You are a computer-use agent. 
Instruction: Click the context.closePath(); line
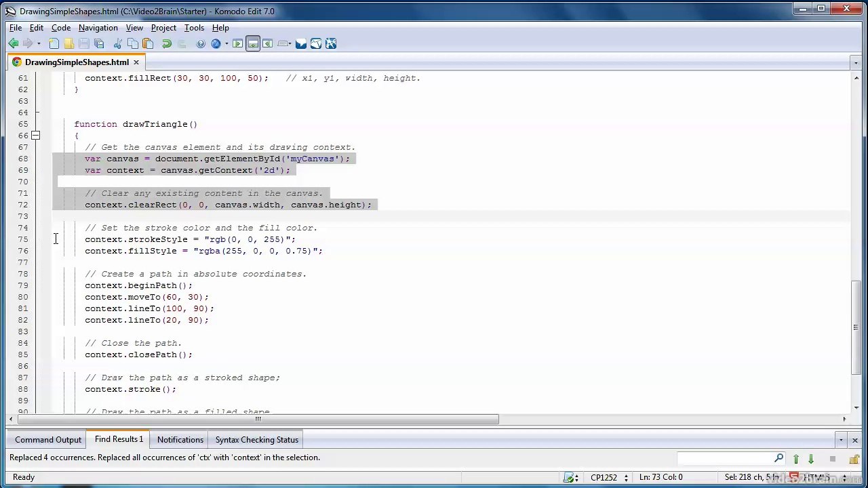(x=138, y=354)
